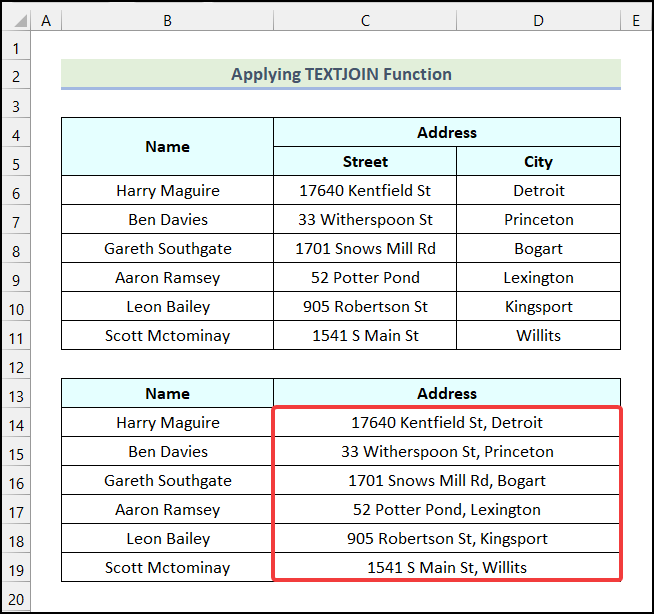Select row 2 header
654x614 pixels.
(16, 76)
